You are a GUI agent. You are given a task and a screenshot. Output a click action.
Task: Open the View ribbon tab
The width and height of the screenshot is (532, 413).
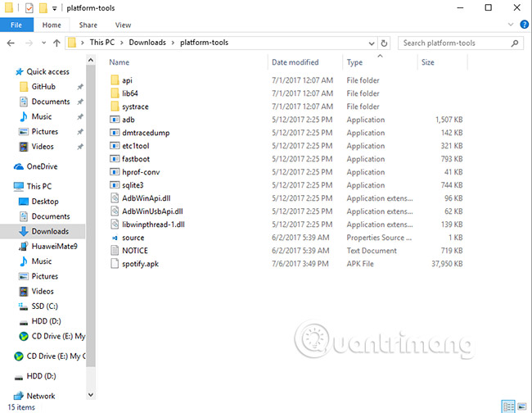[x=123, y=25]
